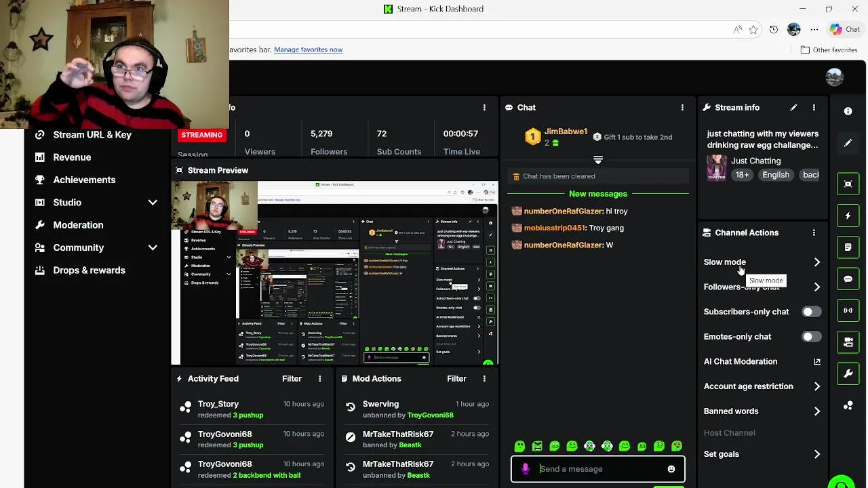
Task: Open browser history clock icon
Action: (774, 29)
